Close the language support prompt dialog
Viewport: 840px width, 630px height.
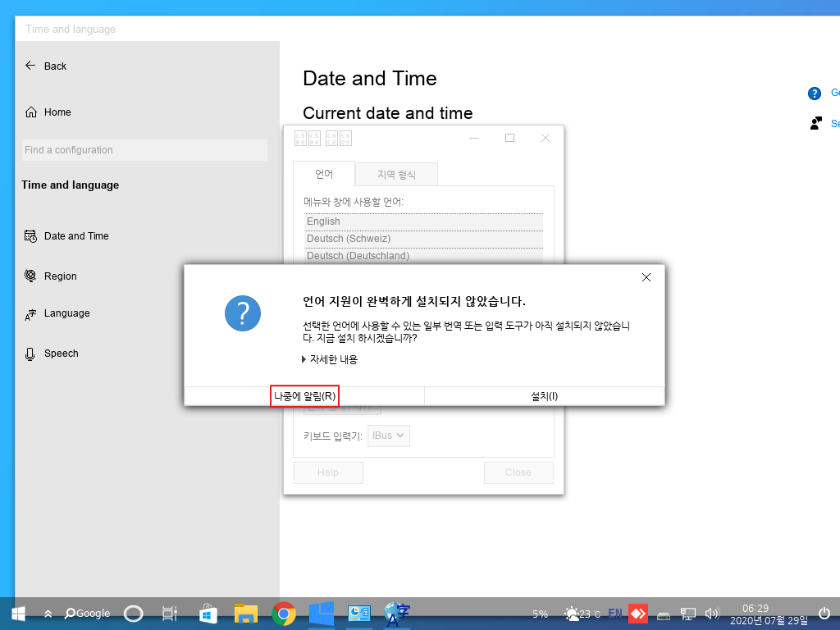click(x=646, y=277)
